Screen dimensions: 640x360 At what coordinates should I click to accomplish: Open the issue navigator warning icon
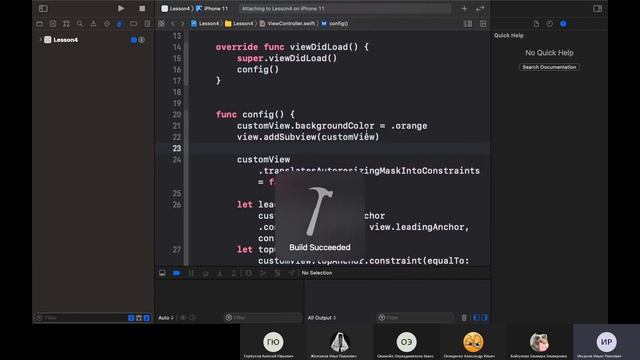click(x=93, y=24)
